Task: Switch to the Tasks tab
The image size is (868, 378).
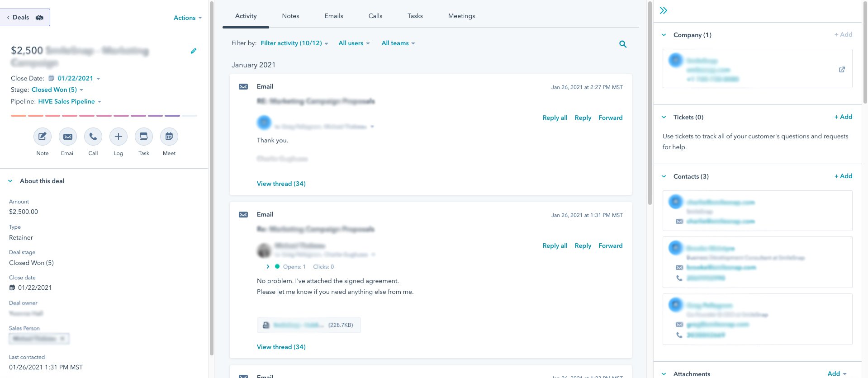Action: (415, 16)
